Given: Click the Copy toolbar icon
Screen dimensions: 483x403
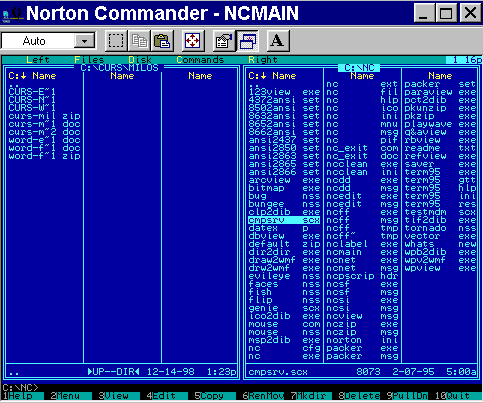Looking at the screenshot, I should [139, 41].
